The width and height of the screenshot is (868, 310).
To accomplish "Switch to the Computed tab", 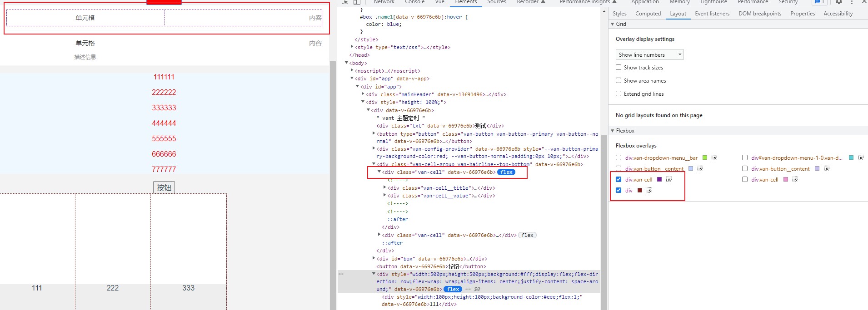I will click(x=648, y=14).
